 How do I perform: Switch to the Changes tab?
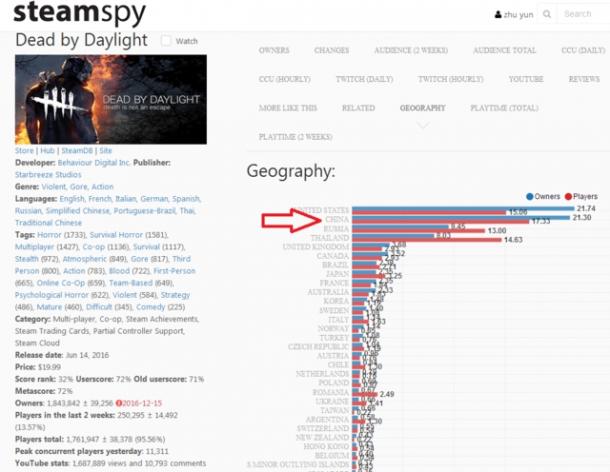(x=331, y=50)
